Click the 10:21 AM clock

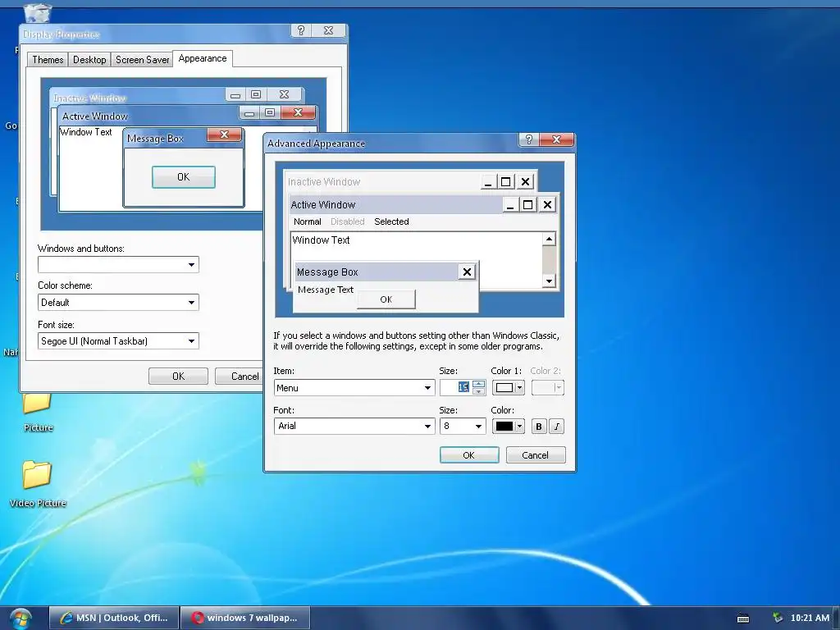[810, 618]
